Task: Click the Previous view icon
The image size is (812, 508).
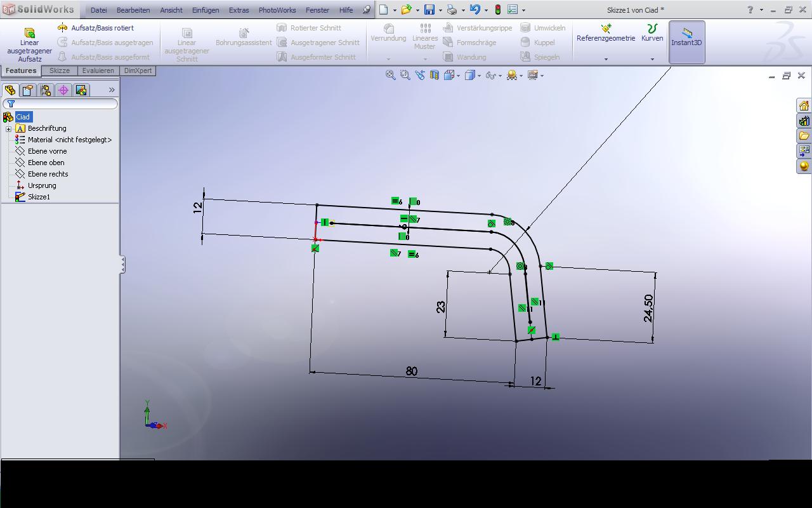Action: (x=419, y=75)
